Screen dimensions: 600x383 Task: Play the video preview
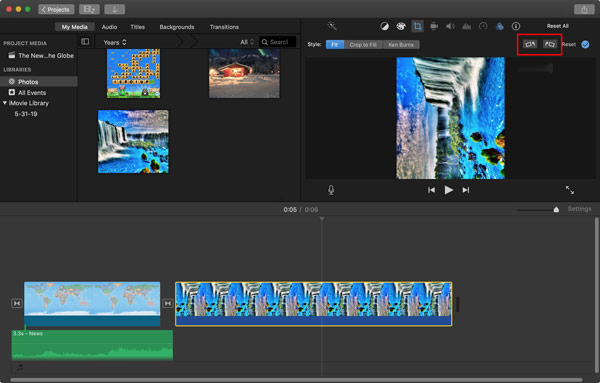tap(448, 190)
